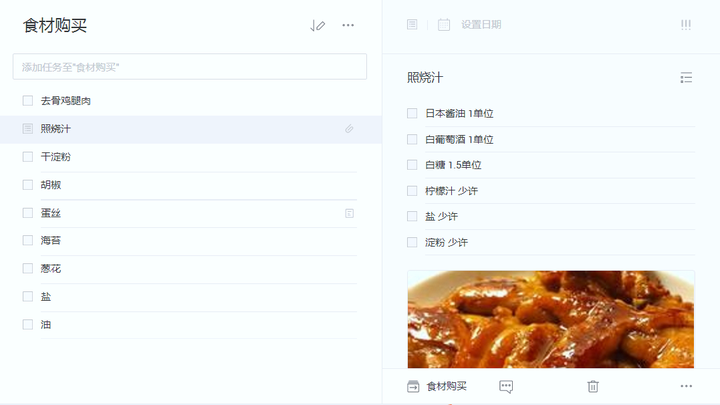This screenshot has width=720, height=405.
Task: Delete task using the trash icon
Action: click(593, 387)
